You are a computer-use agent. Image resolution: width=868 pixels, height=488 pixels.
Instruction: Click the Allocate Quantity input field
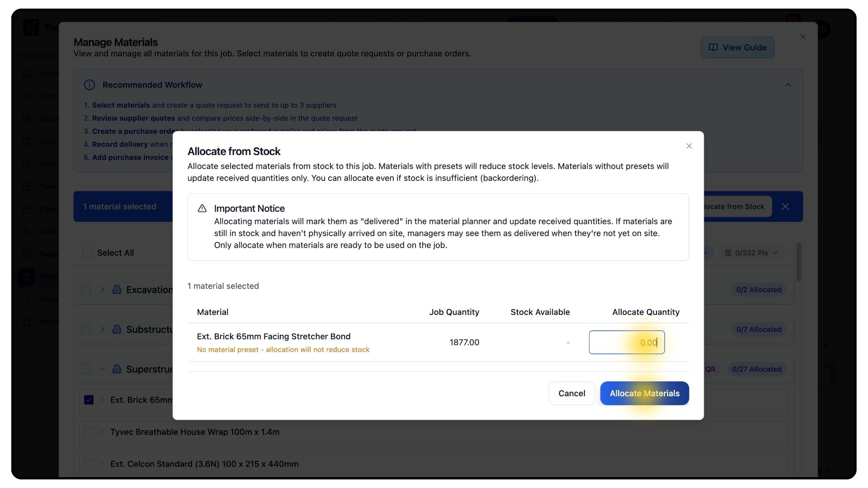[x=626, y=343]
